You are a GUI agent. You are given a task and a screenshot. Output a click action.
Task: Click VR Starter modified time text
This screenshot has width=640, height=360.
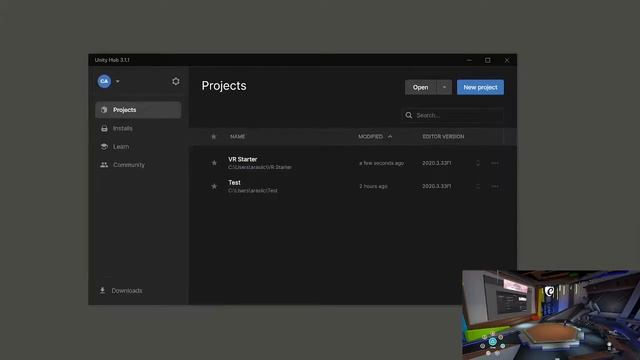coord(381,163)
